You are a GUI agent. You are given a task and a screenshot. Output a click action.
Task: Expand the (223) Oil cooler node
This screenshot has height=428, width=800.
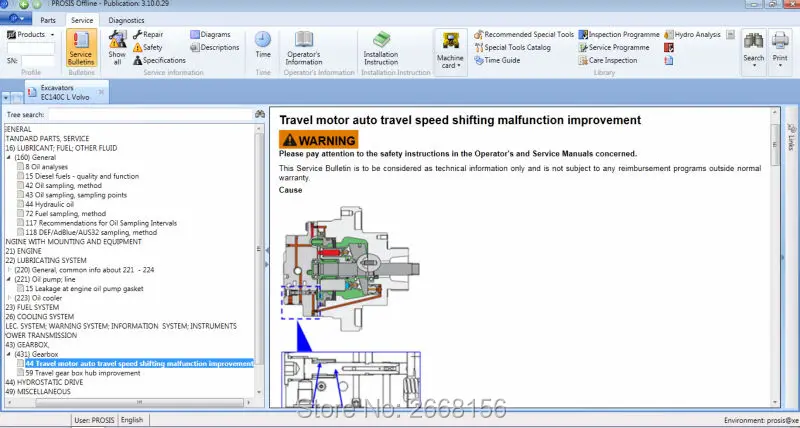pyautogui.click(x=9, y=298)
